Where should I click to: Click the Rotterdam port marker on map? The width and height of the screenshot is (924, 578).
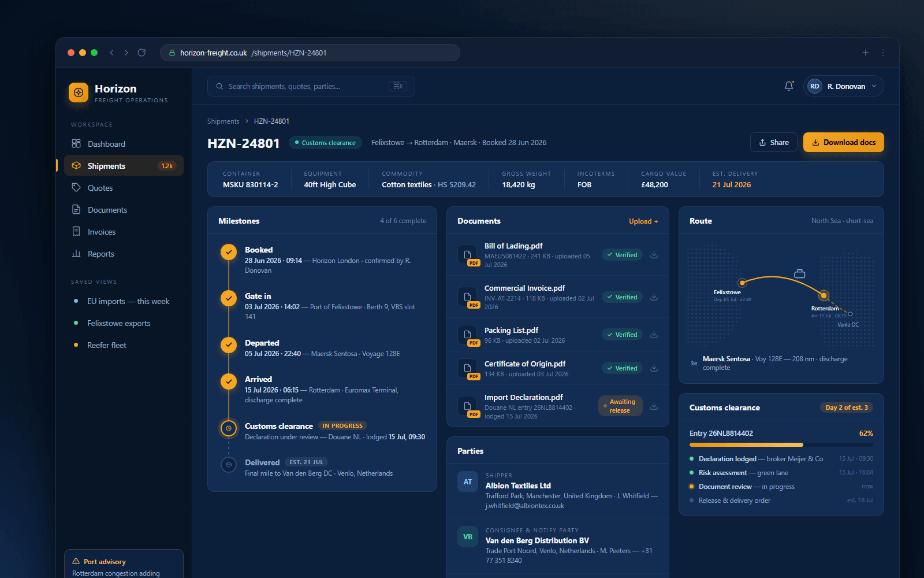[824, 295]
